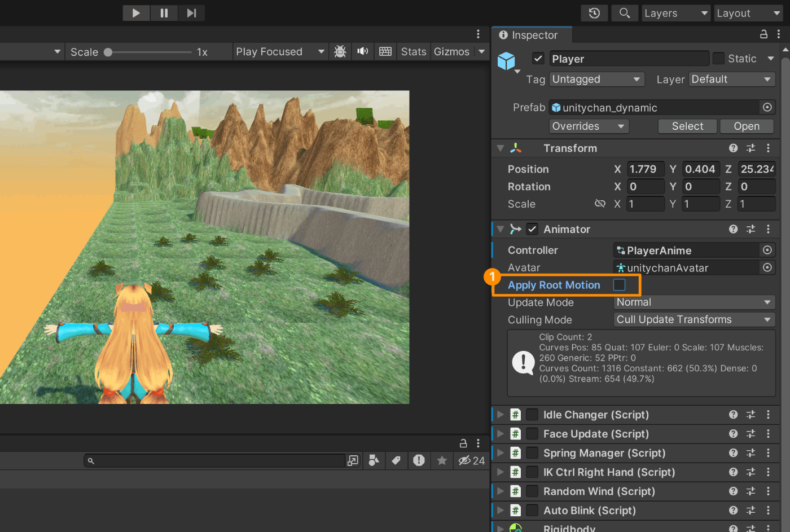Screen dimensions: 790x532
Task: Open the Layers dropdown
Action: tap(676, 13)
